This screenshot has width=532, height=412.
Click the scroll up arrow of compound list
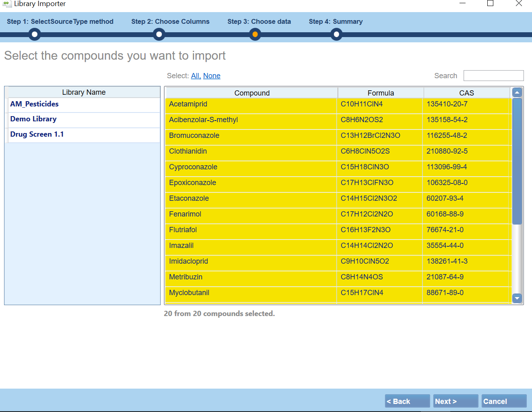pos(517,93)
